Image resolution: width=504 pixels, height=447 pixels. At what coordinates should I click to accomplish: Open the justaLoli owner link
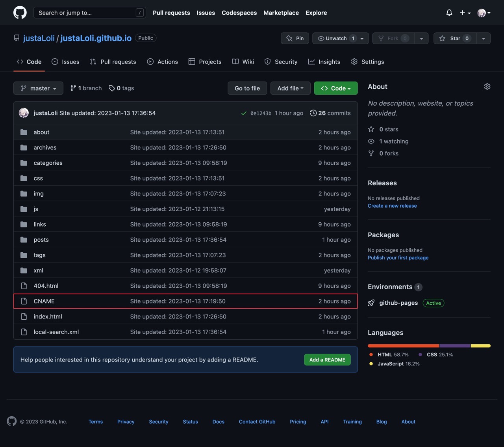[x=39, y=38]
